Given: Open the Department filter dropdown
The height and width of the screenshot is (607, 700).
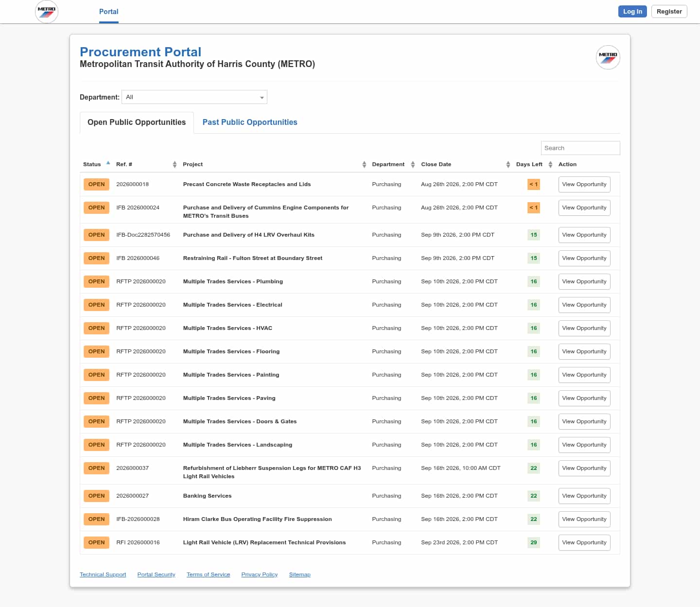Looking at the screenshot, I should coord(194,97).
